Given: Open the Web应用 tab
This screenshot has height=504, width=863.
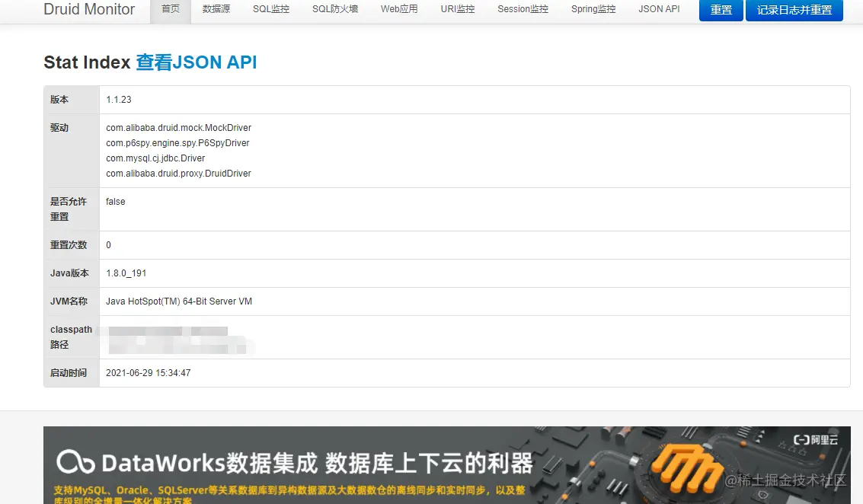Looking at the screenshot, I should click(x=399, y=9).
